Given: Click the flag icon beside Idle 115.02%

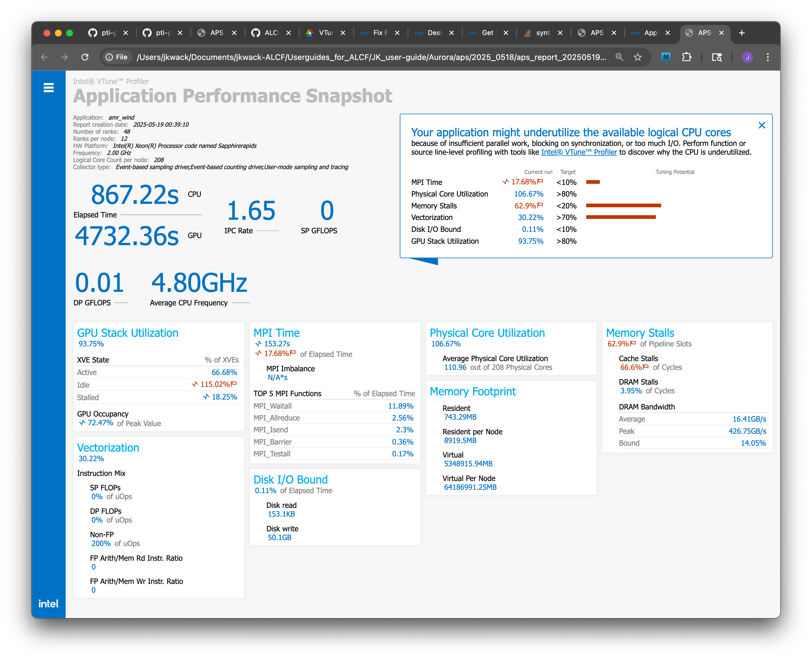Looking at the screenshot, I should click(x=234, y=384).
